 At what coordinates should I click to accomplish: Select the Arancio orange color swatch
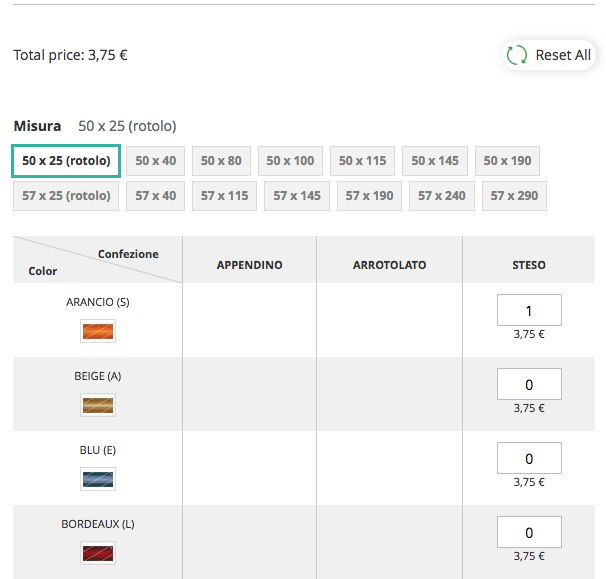[x=98, y=331]
